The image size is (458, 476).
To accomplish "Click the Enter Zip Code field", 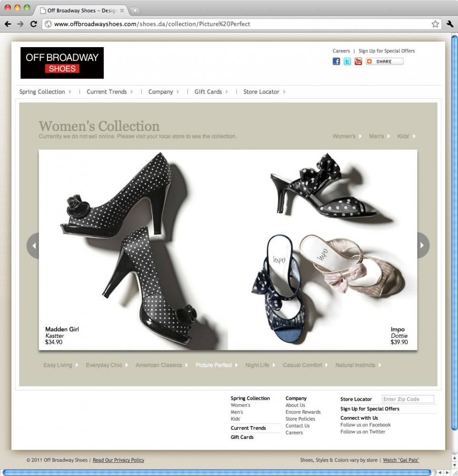I will click(408, 399).
